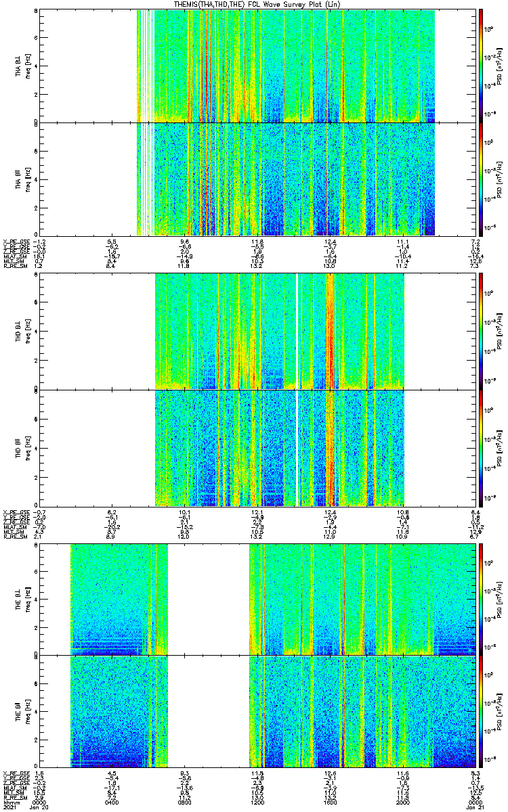
Task: Click the '1200' time tick label
Action: [257, 803]
